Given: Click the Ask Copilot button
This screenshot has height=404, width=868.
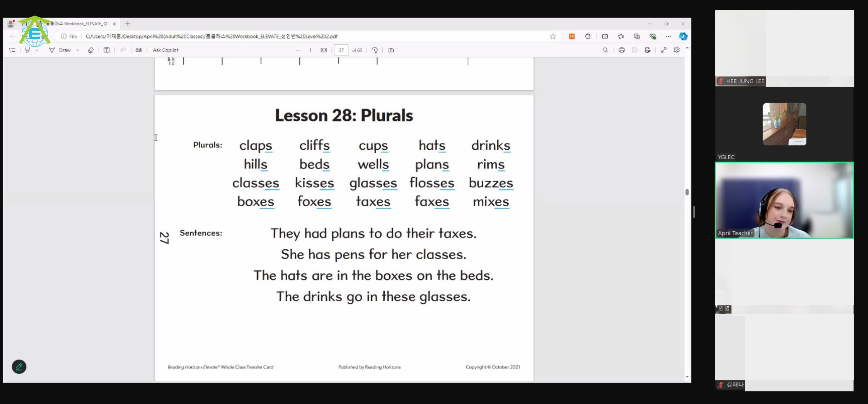Looking at the screenshot, I should tap(165, 50).
